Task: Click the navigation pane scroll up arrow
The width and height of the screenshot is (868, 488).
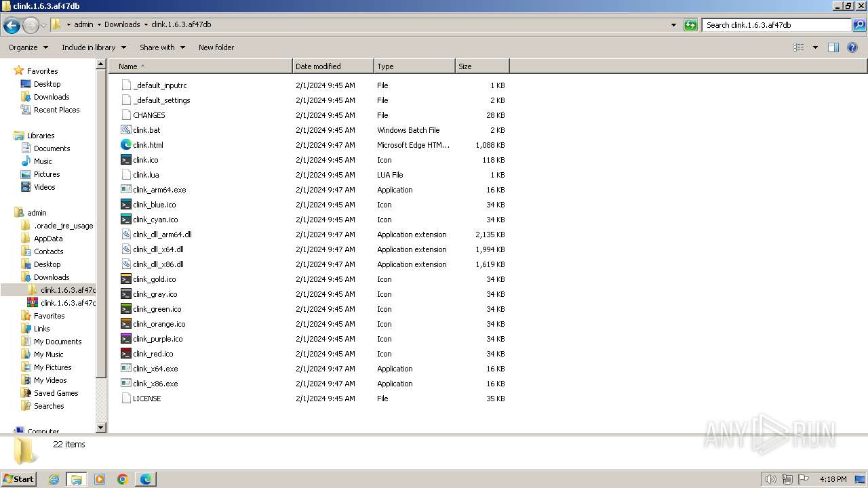Action: click(101, 64)
